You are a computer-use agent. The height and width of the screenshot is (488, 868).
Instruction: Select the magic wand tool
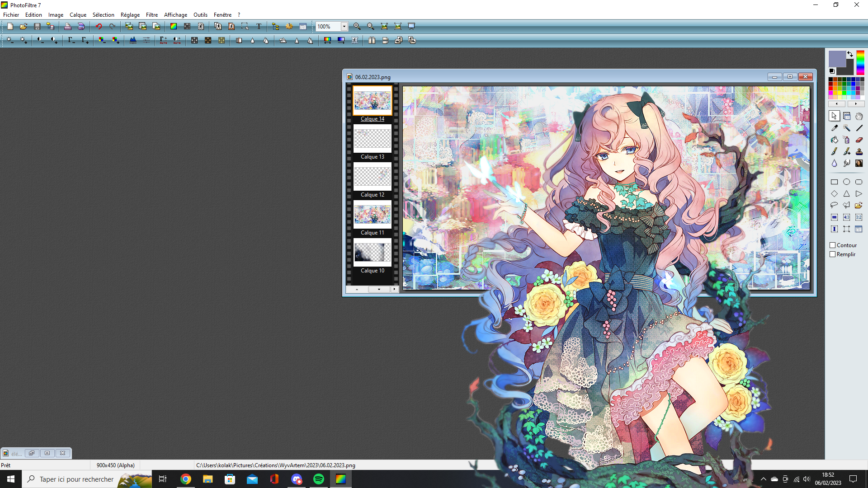pos(847,128)
